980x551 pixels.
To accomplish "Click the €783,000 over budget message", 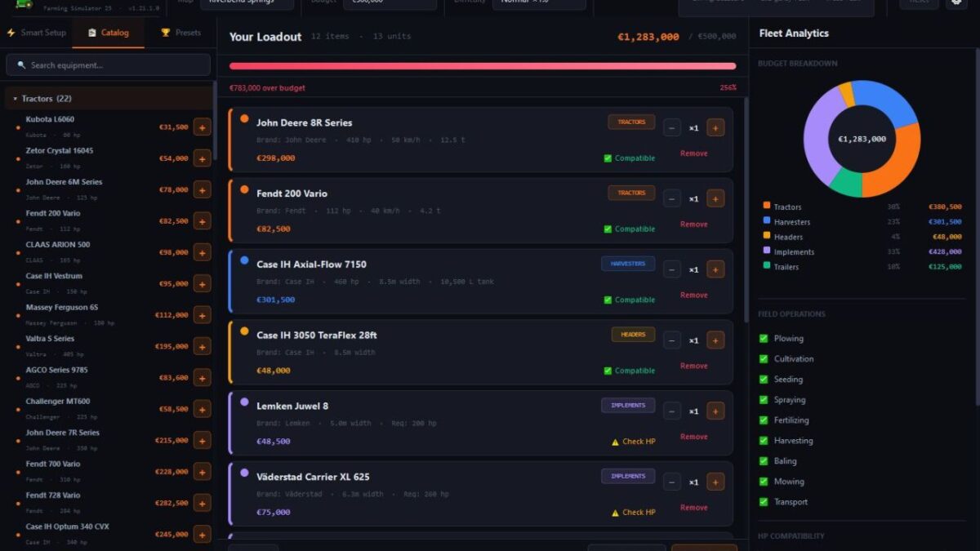I will click(267, 88).
